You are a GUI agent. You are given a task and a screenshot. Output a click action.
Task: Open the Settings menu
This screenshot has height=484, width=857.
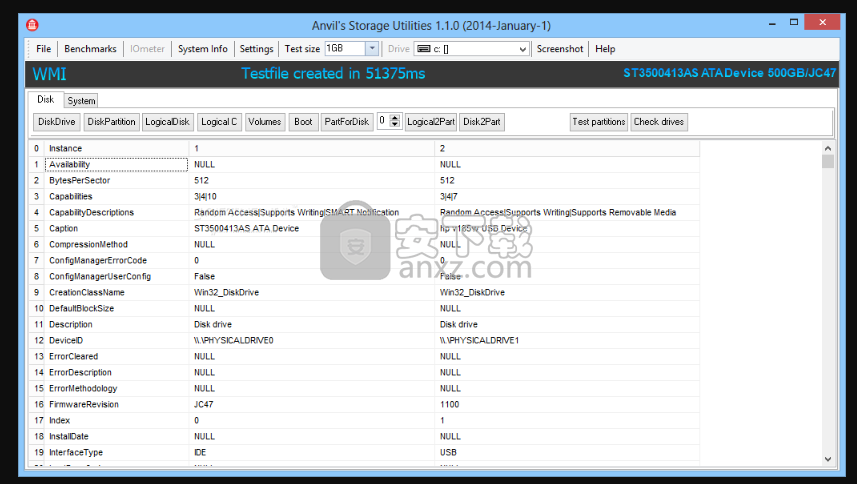(x=256, y=49)
